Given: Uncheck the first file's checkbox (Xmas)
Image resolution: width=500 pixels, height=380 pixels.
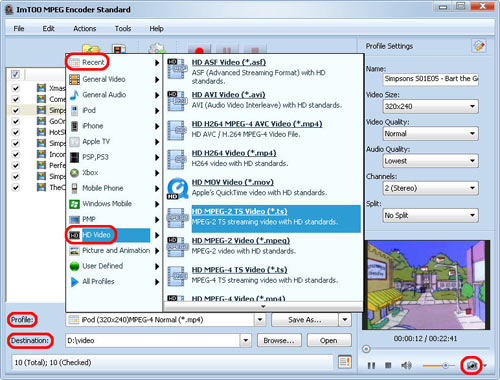Looking at the screenshot, I should point(15,88).
